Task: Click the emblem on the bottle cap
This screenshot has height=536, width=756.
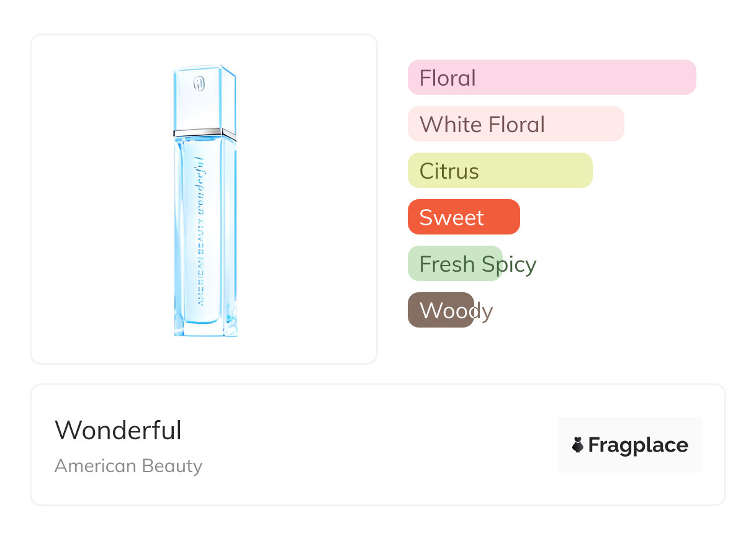Action: [x=199, y=84]
